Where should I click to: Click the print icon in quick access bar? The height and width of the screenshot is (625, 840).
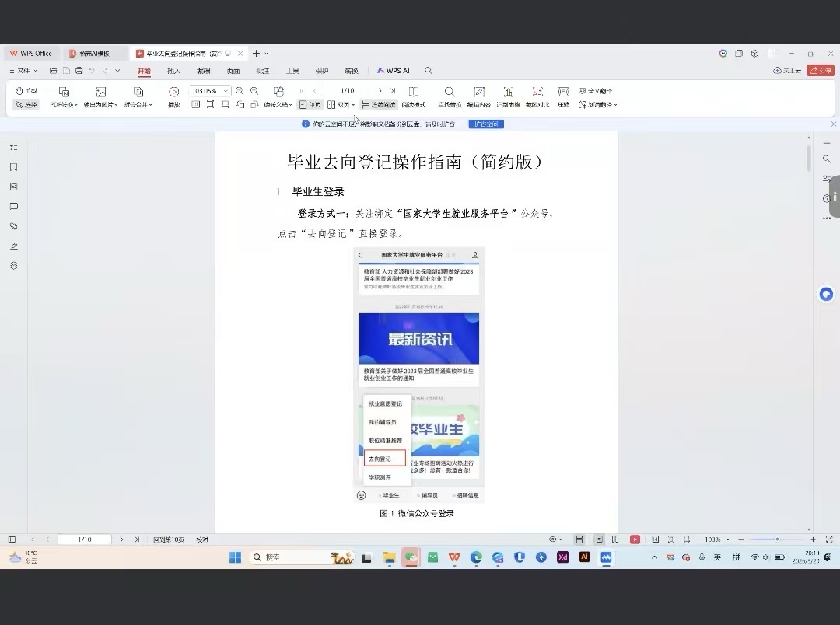click(x=79, y=71)
